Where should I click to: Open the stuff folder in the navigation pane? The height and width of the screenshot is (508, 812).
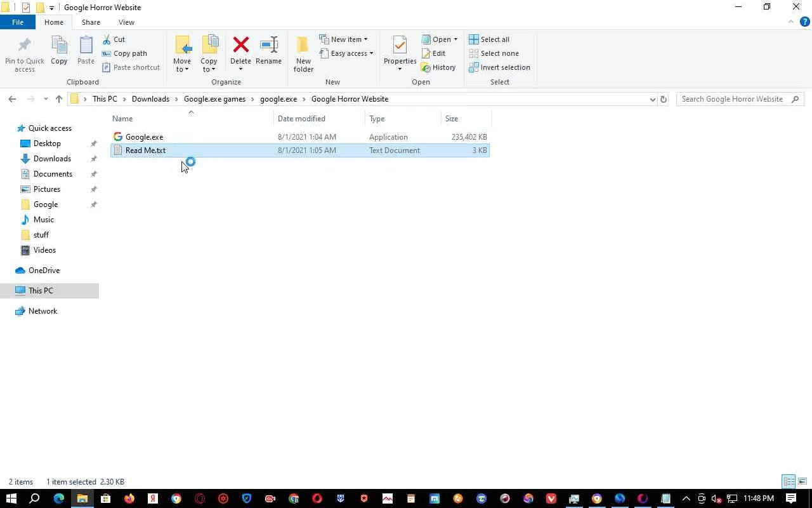pos(41,235)
